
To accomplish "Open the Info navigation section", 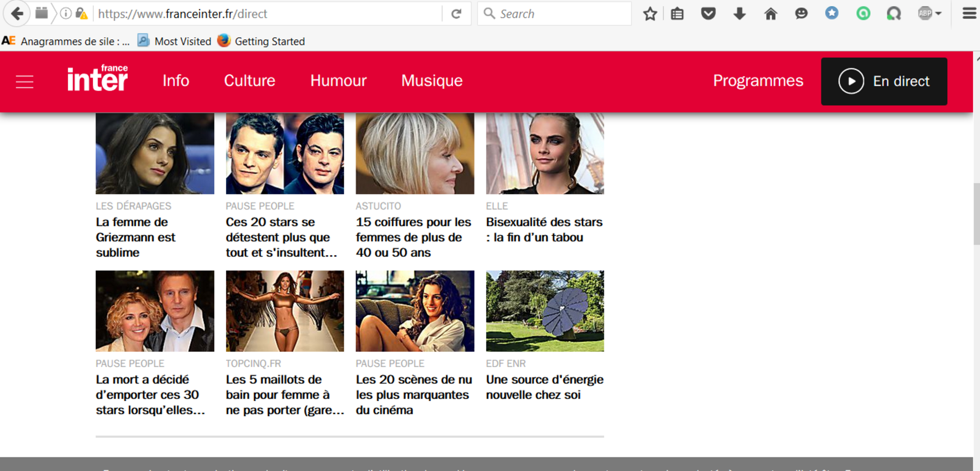I will click(176, 81).
